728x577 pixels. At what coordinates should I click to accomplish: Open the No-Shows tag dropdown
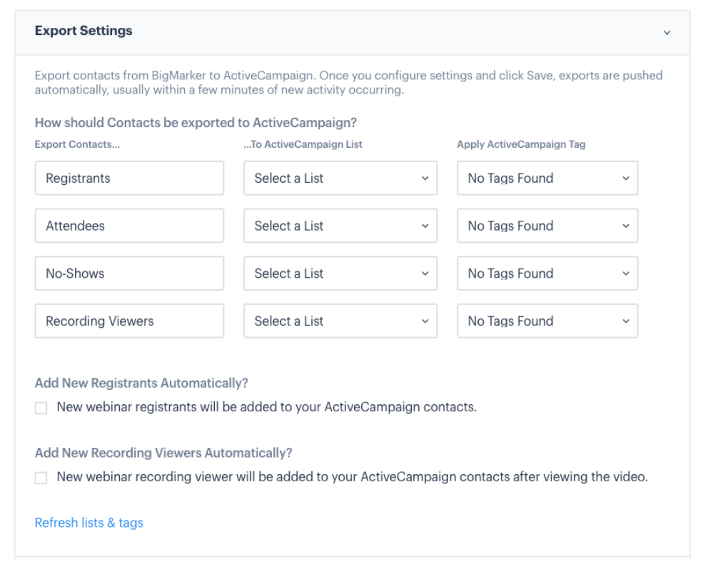tap(547, 274)
